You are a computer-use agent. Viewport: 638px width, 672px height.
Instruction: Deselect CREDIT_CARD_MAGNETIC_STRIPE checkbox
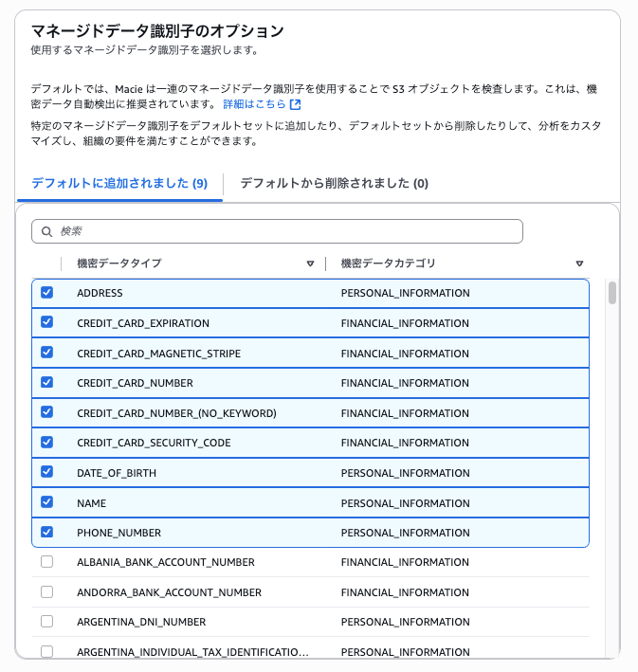(47, 353)
